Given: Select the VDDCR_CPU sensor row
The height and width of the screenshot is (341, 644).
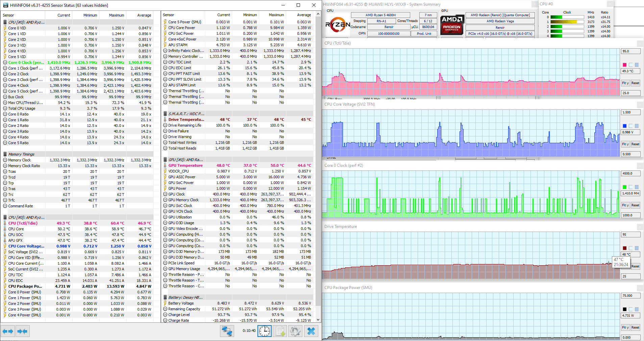Looking at the screenshot, I should (x=238, y=171).
